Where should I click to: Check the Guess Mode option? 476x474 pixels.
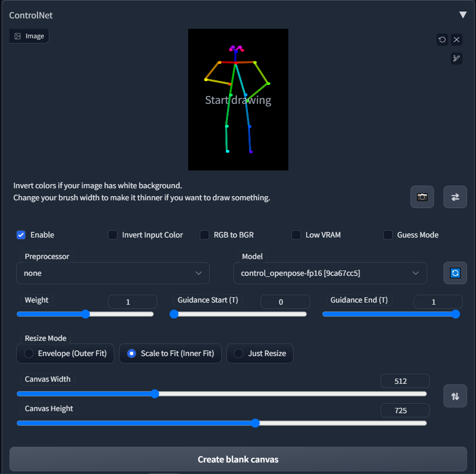(x=388, y=235)
